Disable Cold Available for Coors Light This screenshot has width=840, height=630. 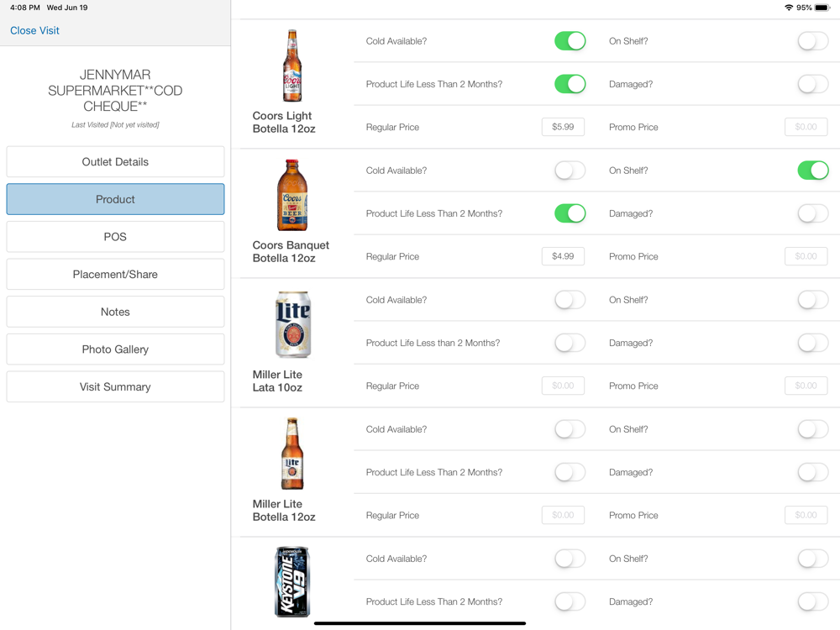coord(570,41)
